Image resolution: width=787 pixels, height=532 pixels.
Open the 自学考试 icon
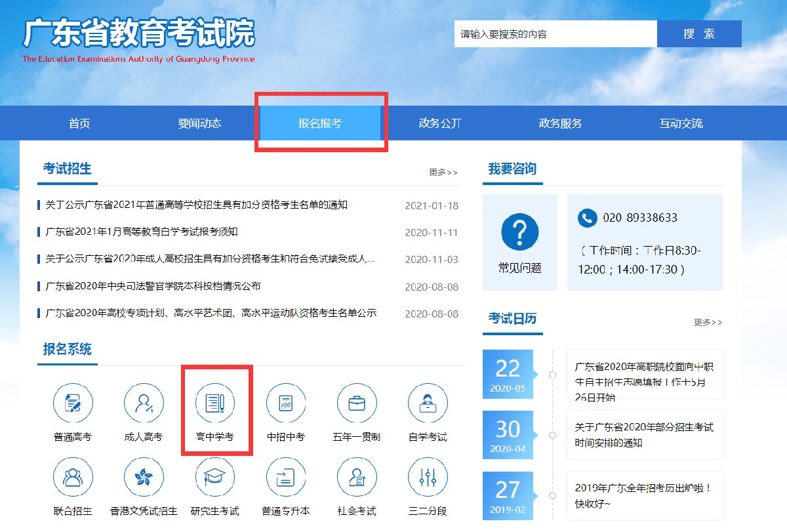pyautogui.click(x=427, y=403)
